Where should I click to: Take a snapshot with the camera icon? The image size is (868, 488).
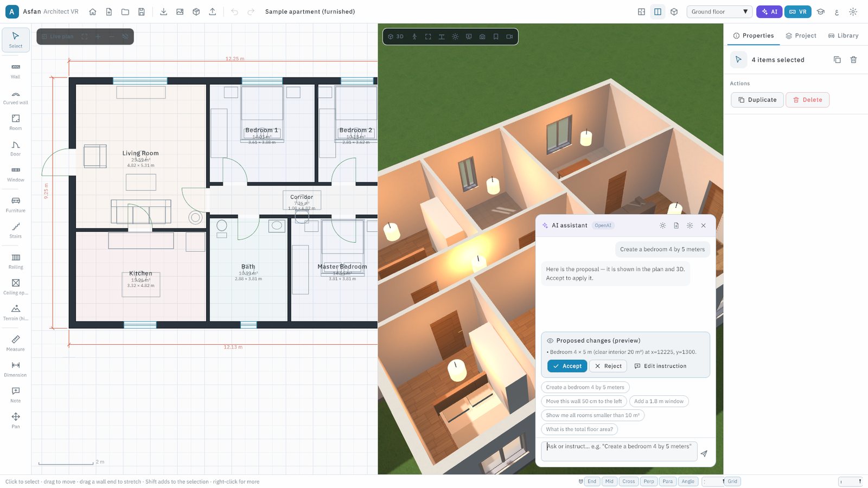(482, 37)
